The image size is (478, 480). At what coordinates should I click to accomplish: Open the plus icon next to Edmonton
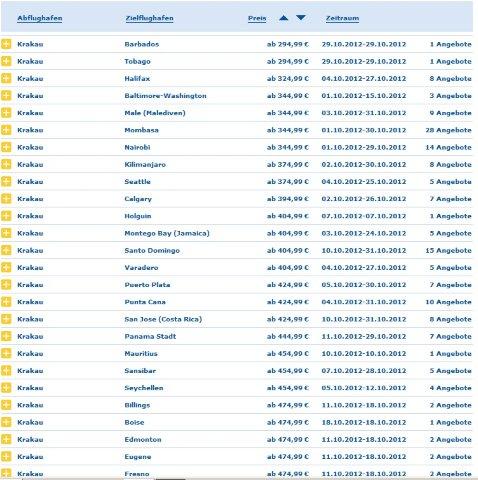[x=6, y=439]
